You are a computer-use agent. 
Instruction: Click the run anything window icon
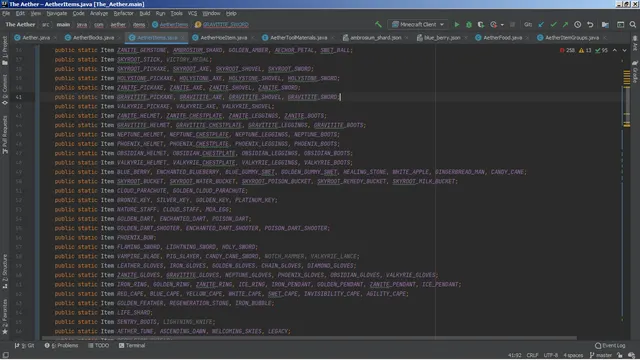[x=620, y=24]
